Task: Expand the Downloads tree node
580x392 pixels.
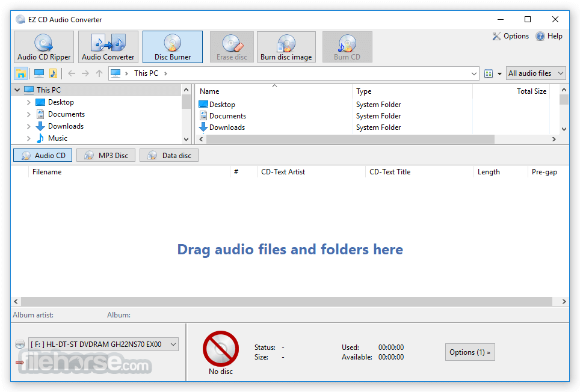Action: pyautogui.click(x=28, y=126)
